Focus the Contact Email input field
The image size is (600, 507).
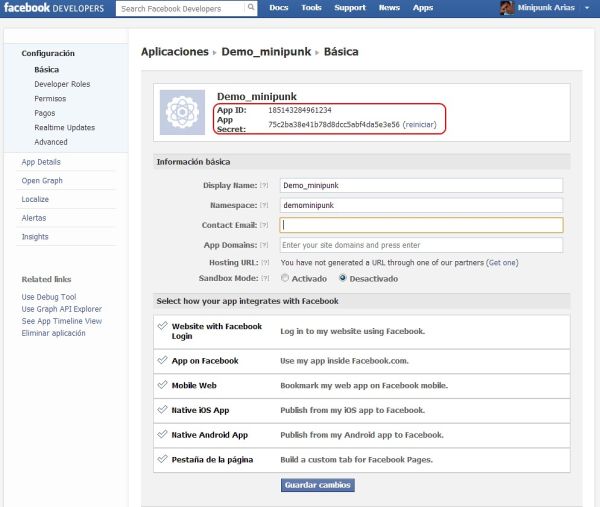[421, 225]
